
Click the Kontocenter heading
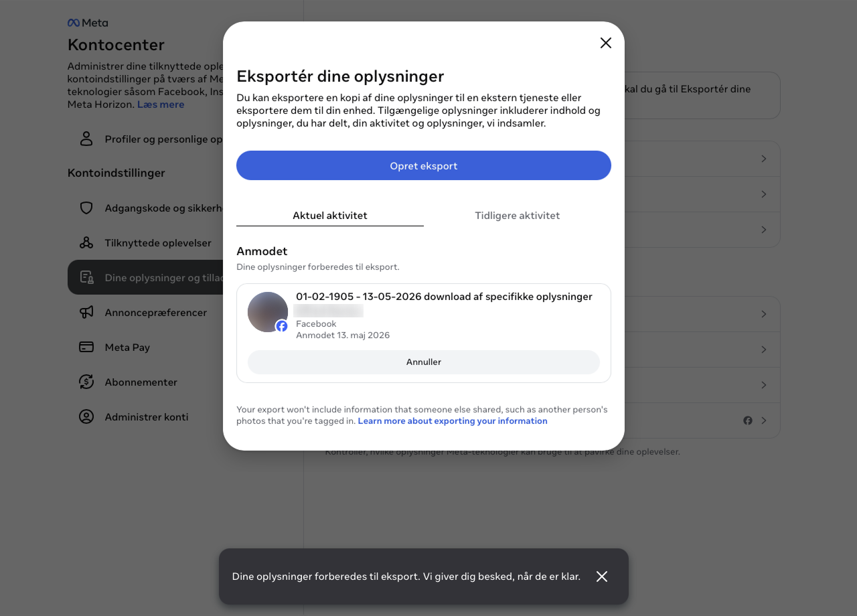[x=116, y=45]
